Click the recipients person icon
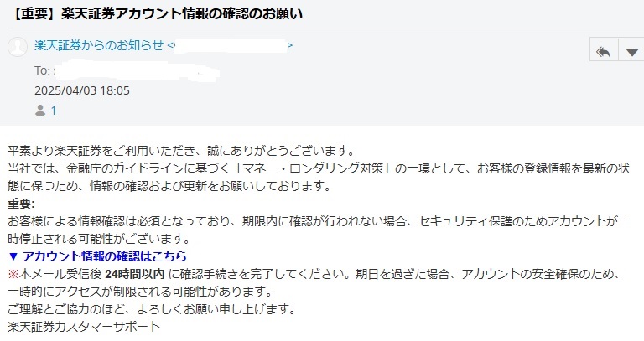 coord(40,111)
